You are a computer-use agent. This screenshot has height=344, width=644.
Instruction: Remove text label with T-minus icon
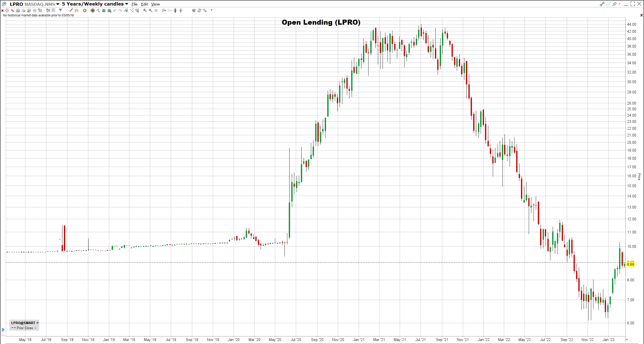109,11
